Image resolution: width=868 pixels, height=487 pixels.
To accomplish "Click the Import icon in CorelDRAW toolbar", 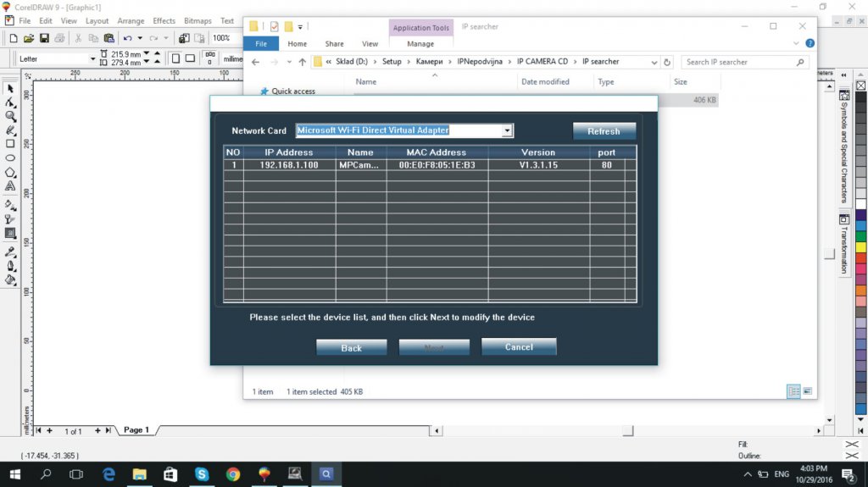I will pos(184,38).
